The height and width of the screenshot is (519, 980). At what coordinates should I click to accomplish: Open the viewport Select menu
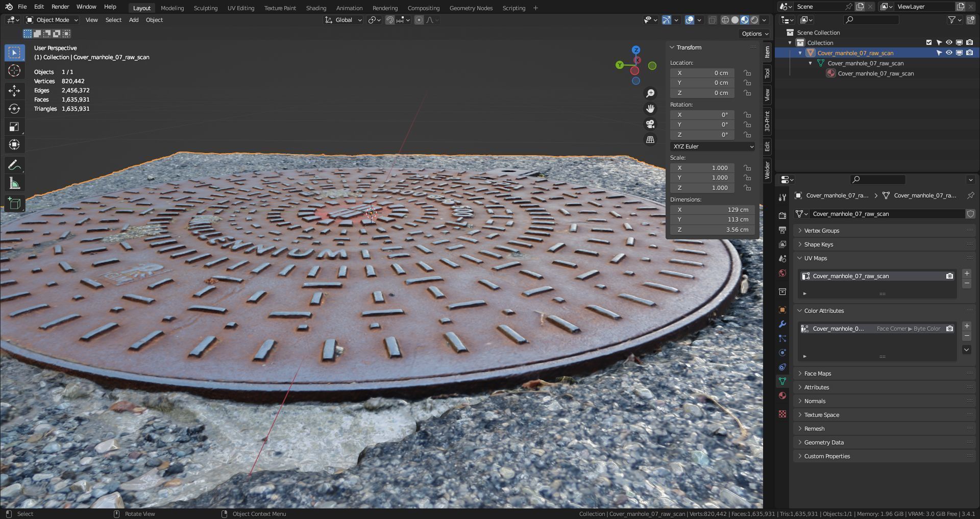coord(113,20)
